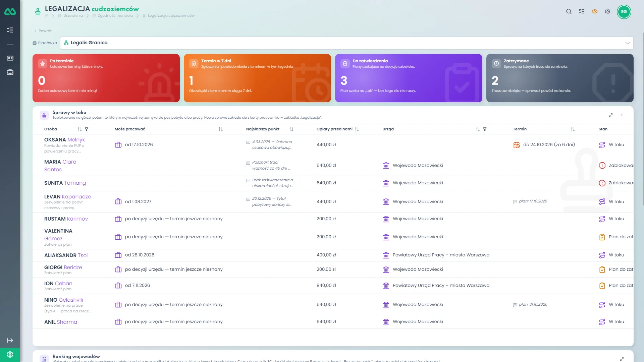Sort by Najsłabszy punkt column
The width and height of the screenshot is (644, 362).
[x=291, y=129]
